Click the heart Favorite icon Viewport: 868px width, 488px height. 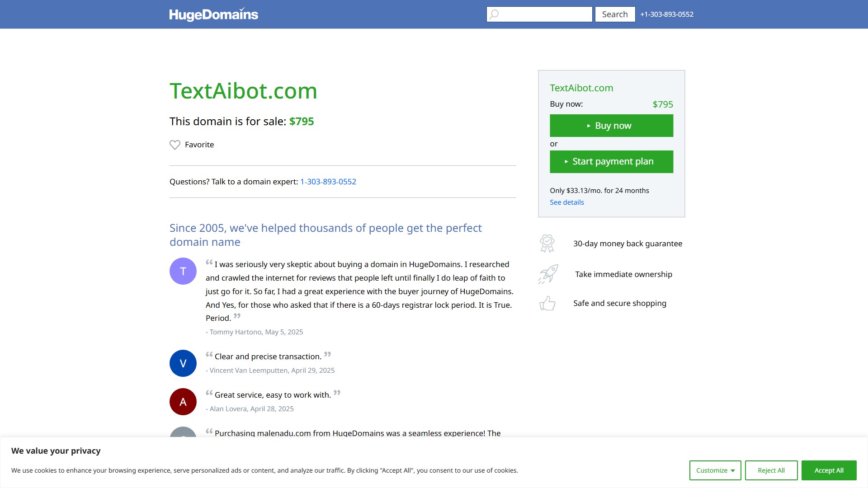[175, 145]
